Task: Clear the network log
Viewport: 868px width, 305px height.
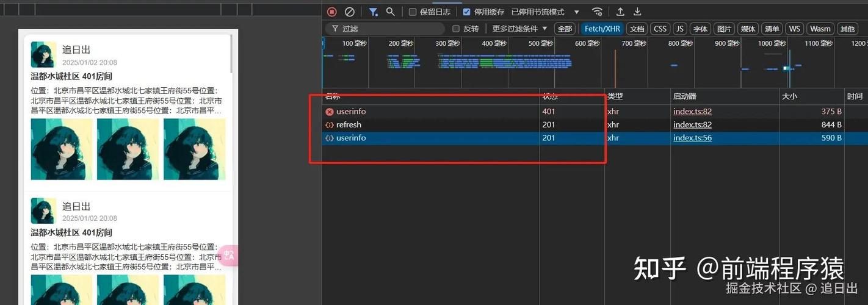Action: click(x=349, y=12)
